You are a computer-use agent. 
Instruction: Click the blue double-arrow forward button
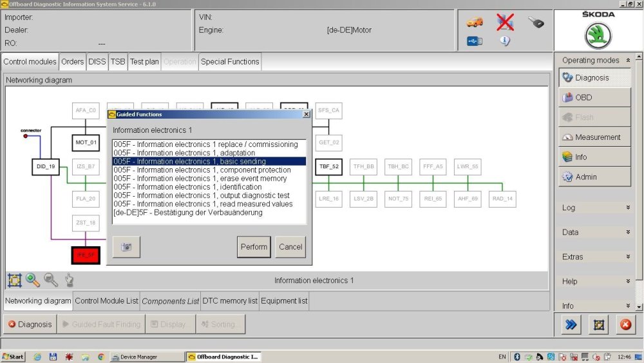tap(571, 324)
